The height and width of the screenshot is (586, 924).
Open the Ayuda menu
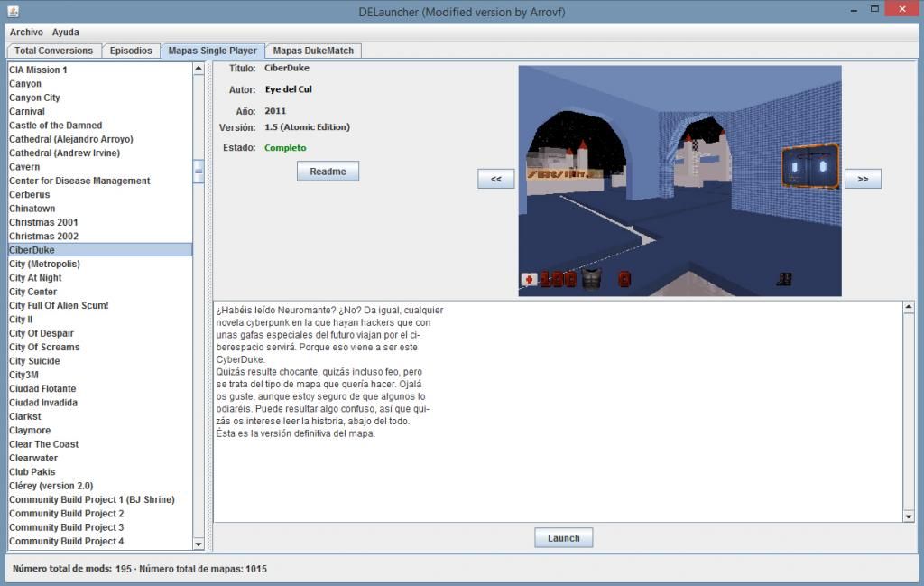pyautogui.click(x=65, y=32)
